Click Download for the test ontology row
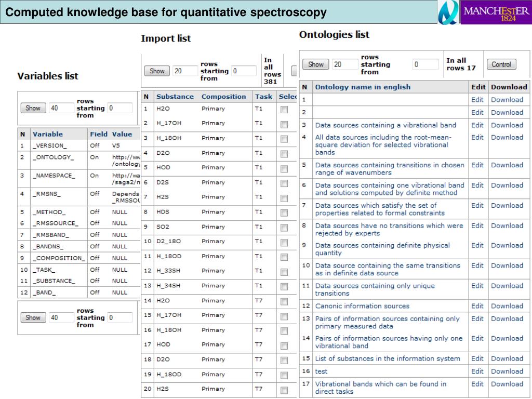The height and width of the screenshot is (399, 532). coord(507,371)
